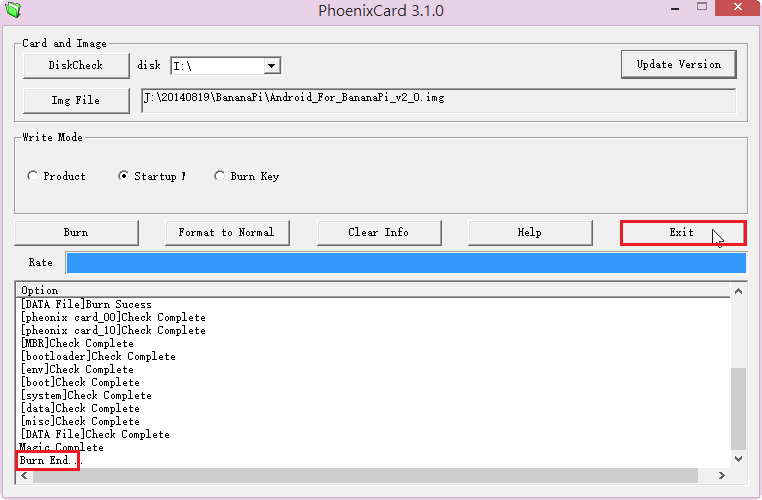Click the Img File button
762x500 pixels.
[x=76, y=101]
